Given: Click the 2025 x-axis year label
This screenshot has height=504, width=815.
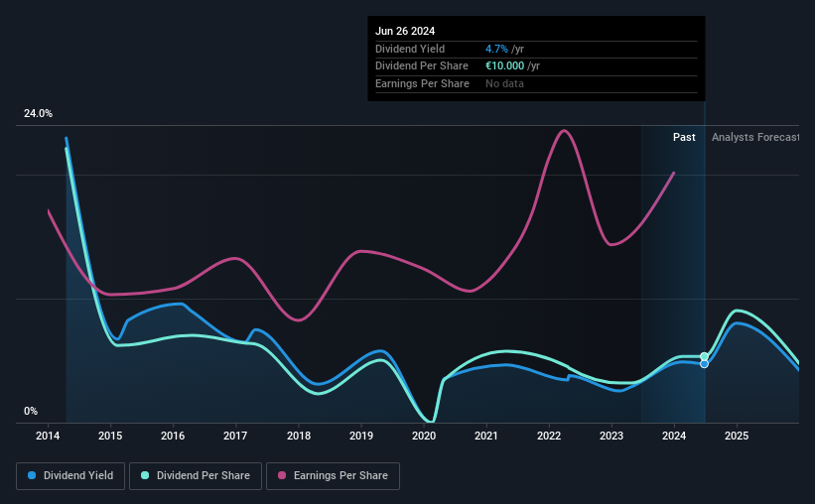Looking at the screenshot, I should coord(737,436).
